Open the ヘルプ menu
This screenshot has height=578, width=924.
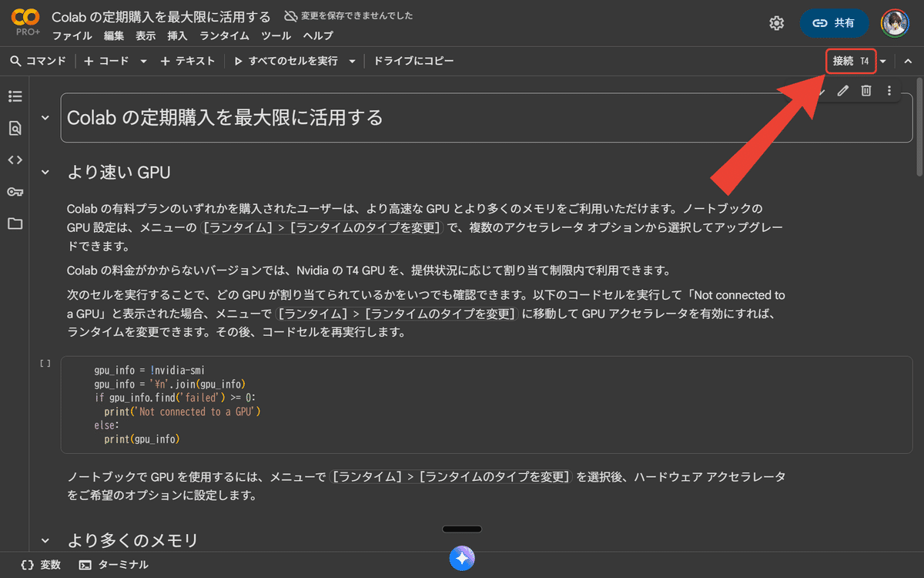click(x=318, y=36)
